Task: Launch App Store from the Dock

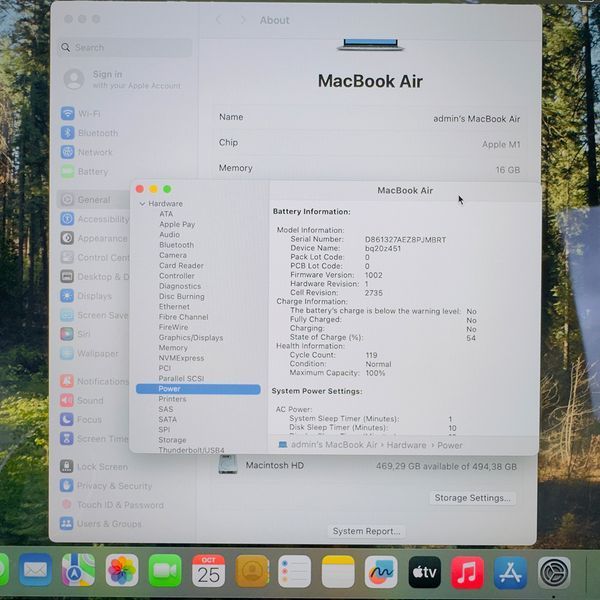Action: tap(510, 573)
